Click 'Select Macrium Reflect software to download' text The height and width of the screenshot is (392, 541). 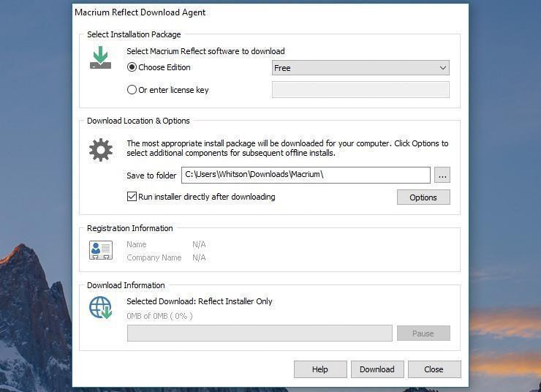[x=205, y=51]
